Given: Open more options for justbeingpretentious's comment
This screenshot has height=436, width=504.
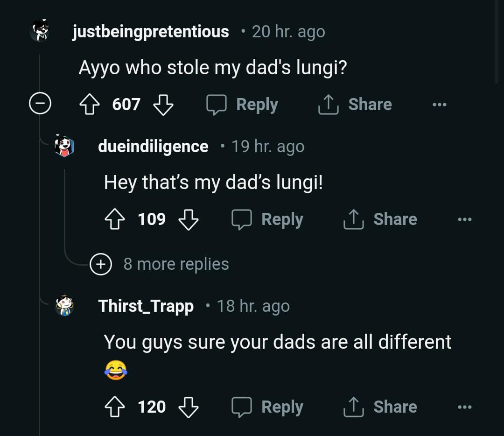Looking at the screenshot, I should [439, 104].
